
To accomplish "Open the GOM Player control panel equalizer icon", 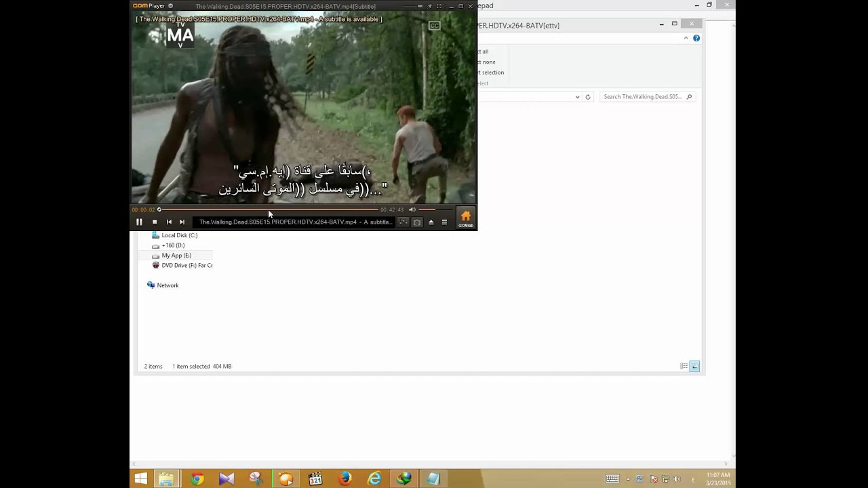I will click(x=403, y=222).
